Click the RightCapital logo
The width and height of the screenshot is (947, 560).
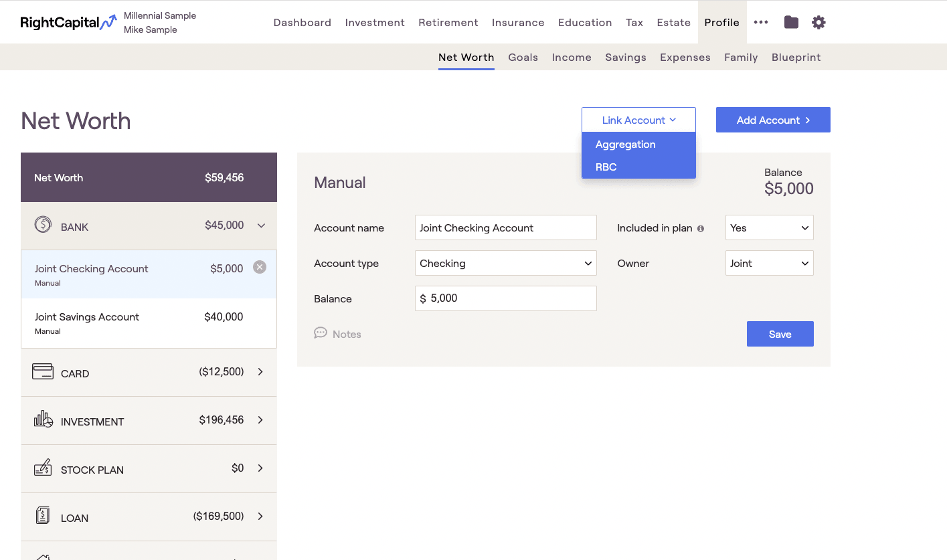(69, 23)
